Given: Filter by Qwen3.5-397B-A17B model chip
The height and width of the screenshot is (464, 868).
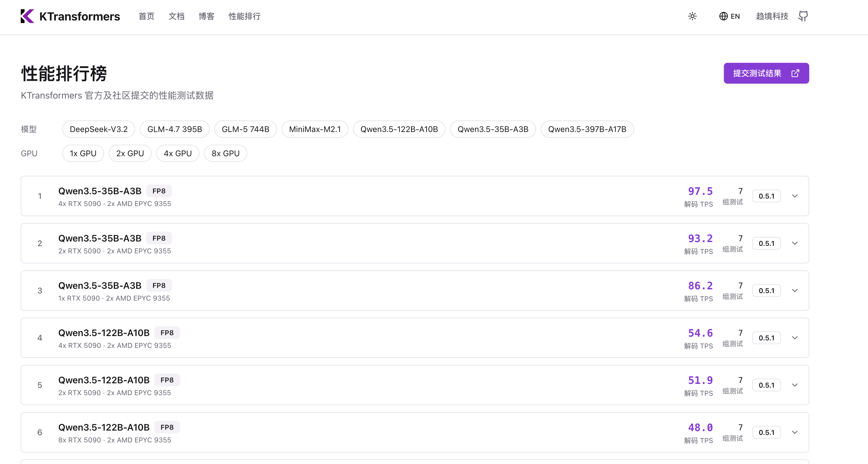Looking at the screenshot, I should (587, 129).
